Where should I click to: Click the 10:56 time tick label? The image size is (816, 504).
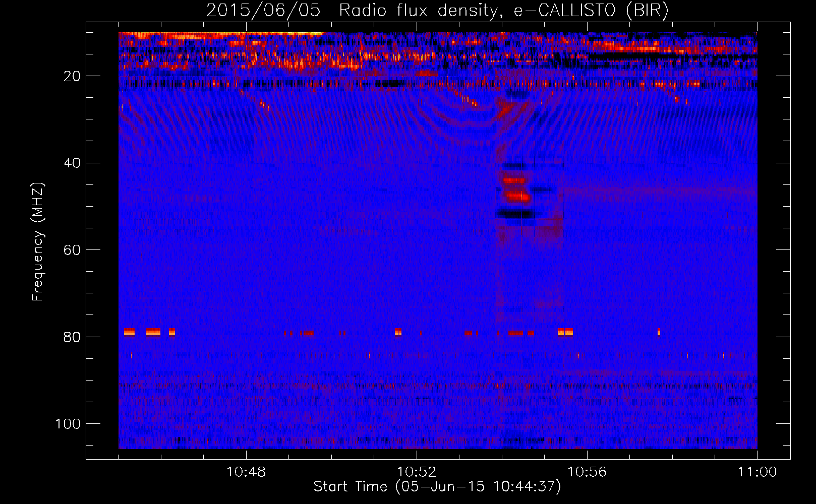[x=587, y=472]
